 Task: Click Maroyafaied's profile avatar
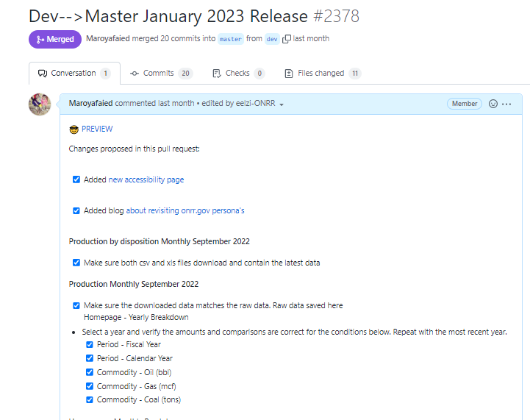40,104
